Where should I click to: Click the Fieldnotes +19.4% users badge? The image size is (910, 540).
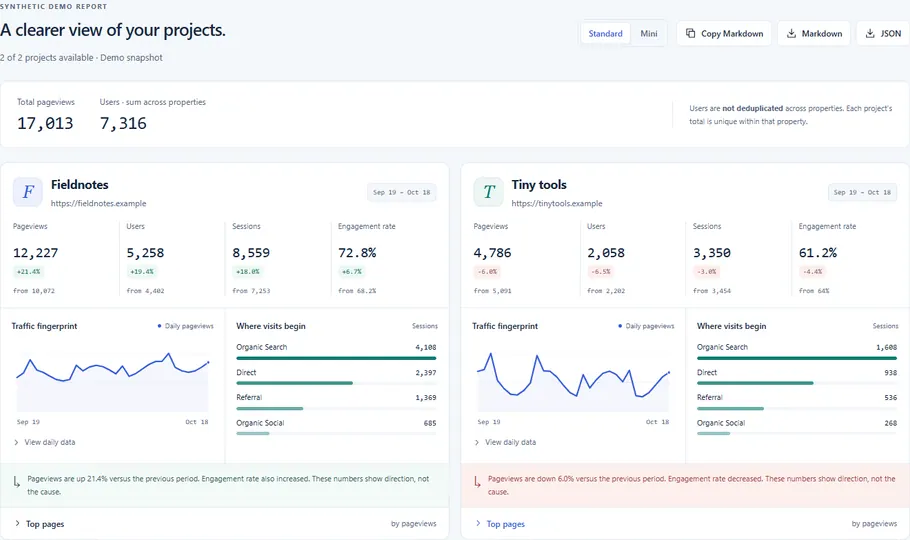pyautogui.click(x=142, y=272)
